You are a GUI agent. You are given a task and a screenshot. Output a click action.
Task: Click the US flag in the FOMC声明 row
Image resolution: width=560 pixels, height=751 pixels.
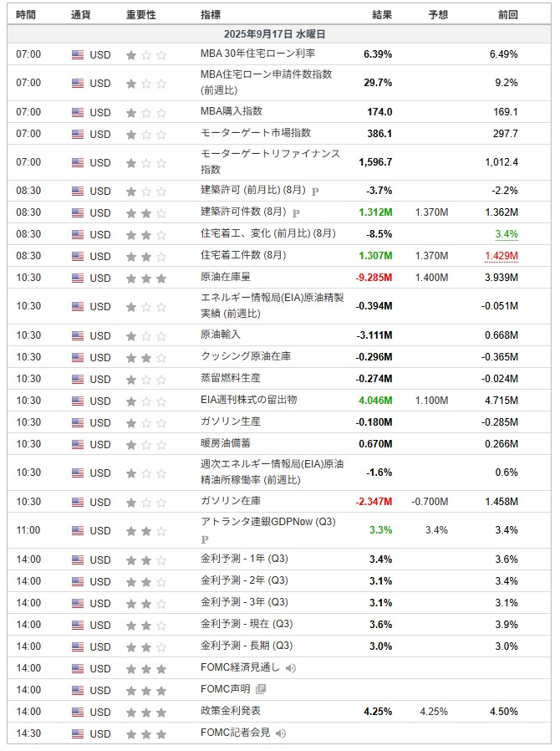click(x=78, y=690)
